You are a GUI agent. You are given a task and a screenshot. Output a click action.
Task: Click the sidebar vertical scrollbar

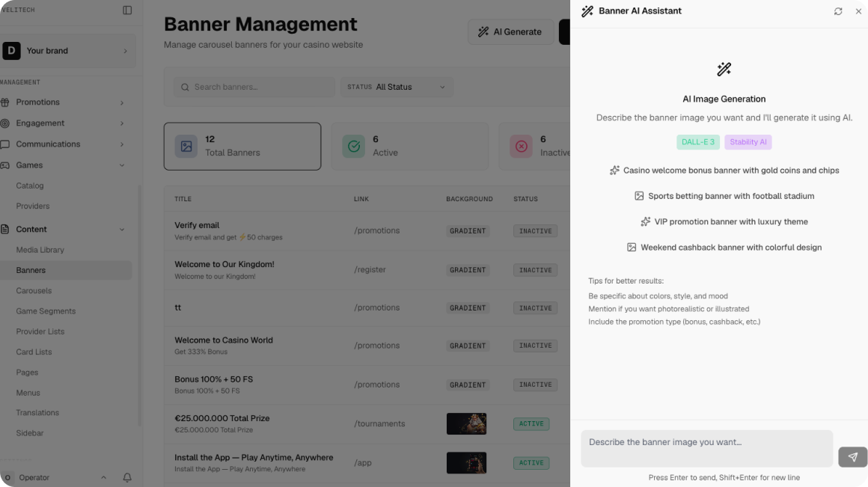139,305
